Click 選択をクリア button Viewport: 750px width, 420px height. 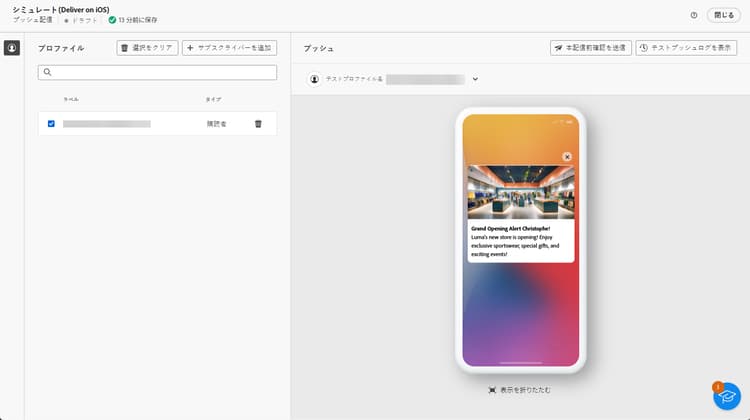pos(147,48)
